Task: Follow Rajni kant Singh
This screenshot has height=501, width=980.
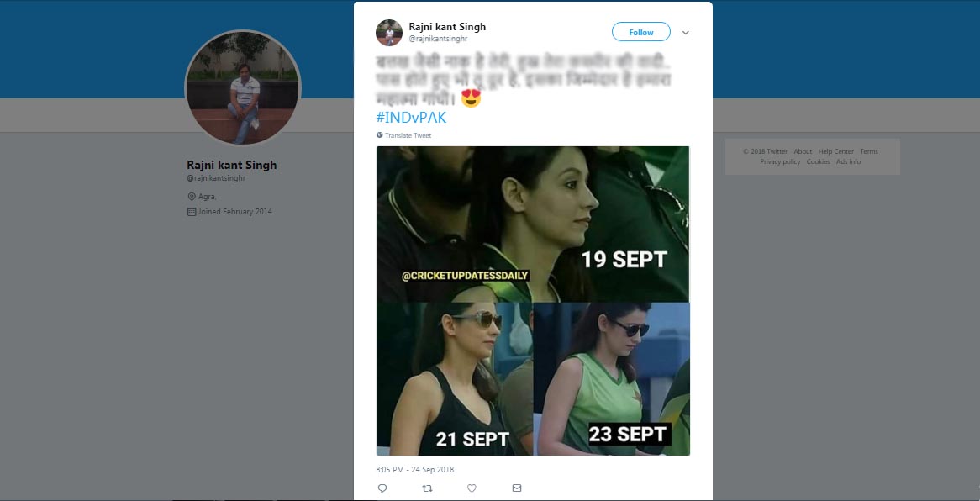Action: click(x=640, y=32)
